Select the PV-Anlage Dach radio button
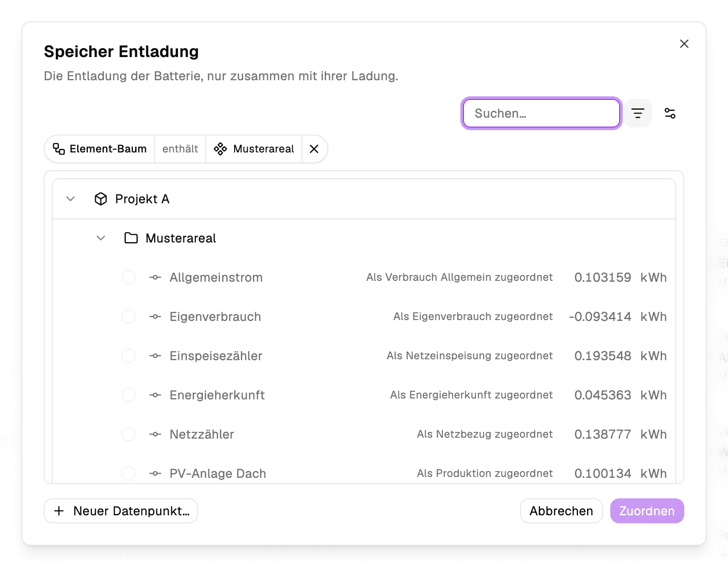Screen dimensions: 728x567 (128, 473)
